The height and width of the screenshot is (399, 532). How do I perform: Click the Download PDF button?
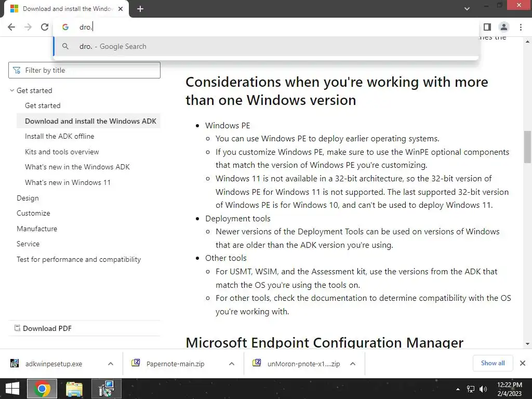[43, 328]
